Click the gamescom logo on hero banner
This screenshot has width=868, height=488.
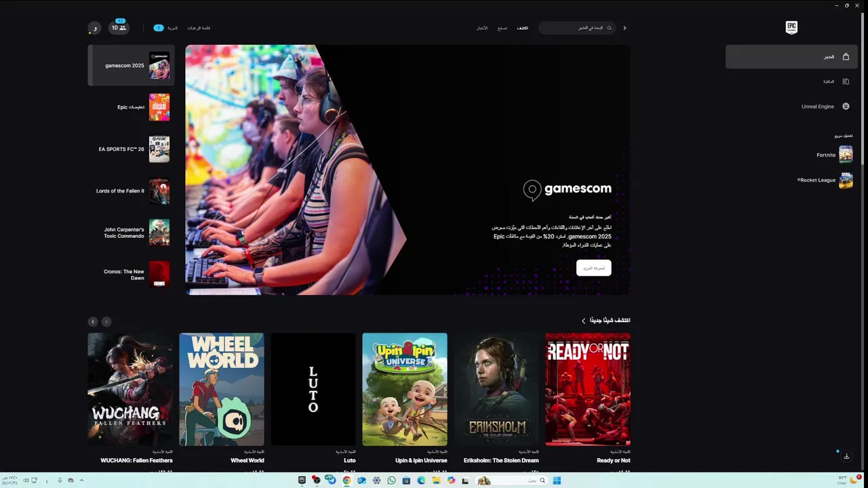(x=568, y=190)
